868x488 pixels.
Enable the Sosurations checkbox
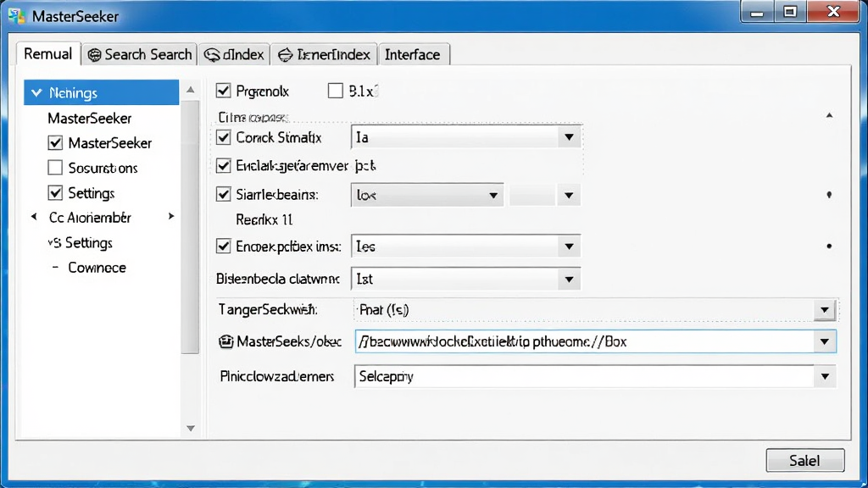(55, 168)
